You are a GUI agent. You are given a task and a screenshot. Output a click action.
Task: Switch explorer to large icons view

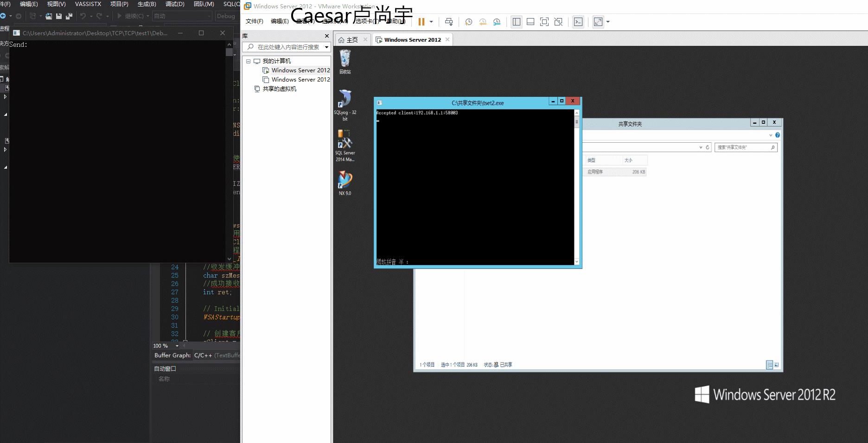[x=777, y=365]
